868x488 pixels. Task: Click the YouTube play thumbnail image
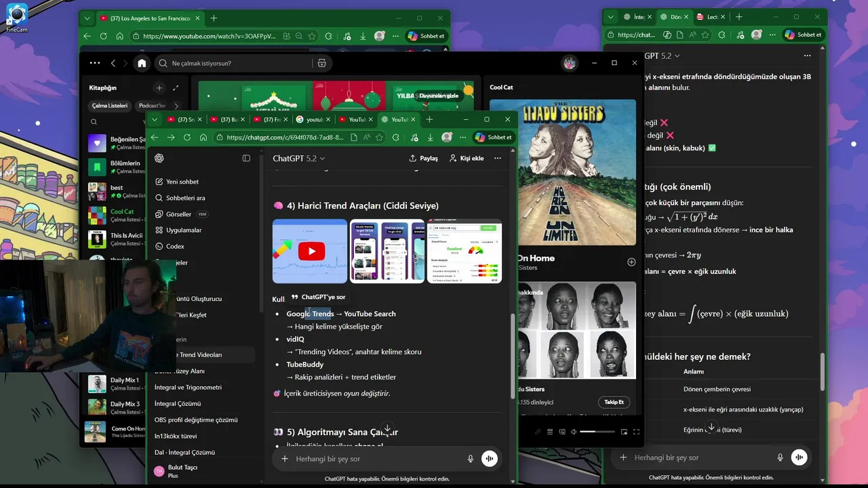[x=310, y=251]
